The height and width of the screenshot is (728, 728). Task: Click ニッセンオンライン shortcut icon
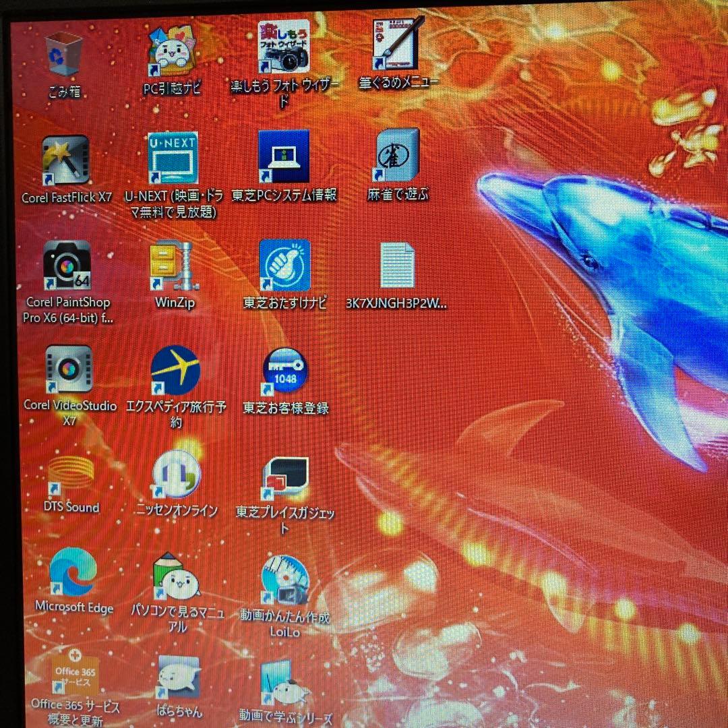(x=177, y=475)
